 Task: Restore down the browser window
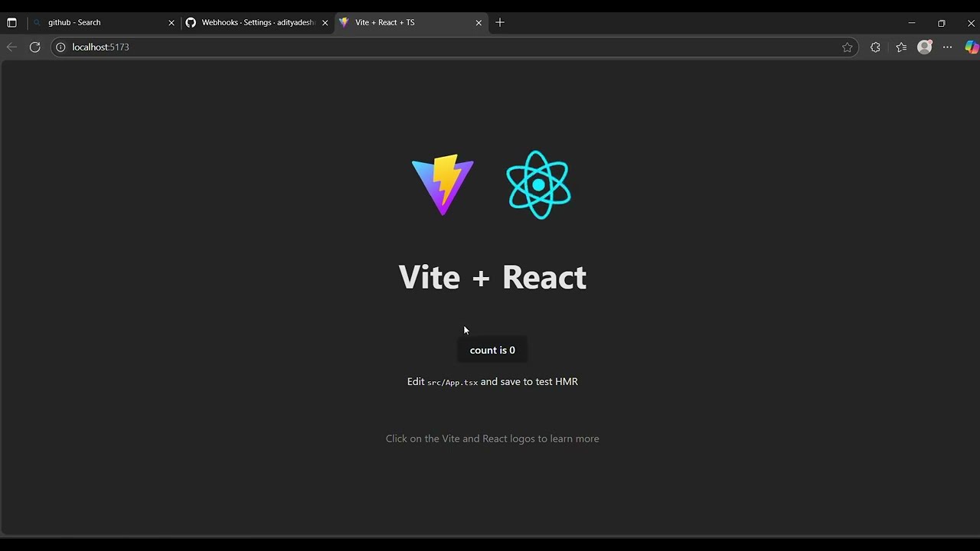941,22
